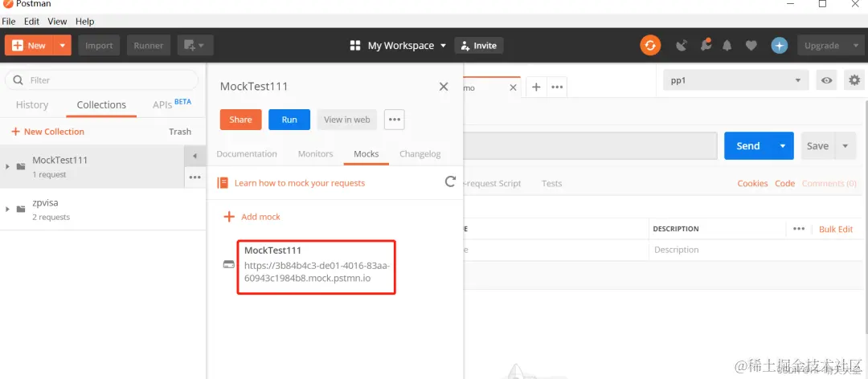Open the notifications bell
This screenshot has height=379, width=868.
click(727, 46)
